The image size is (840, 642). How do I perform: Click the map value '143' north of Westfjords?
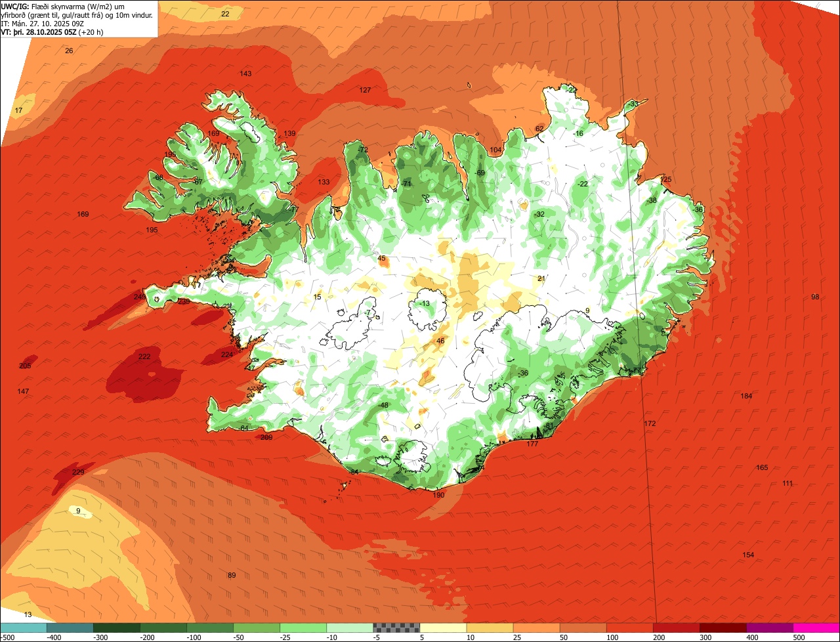[x=245, y=74]
